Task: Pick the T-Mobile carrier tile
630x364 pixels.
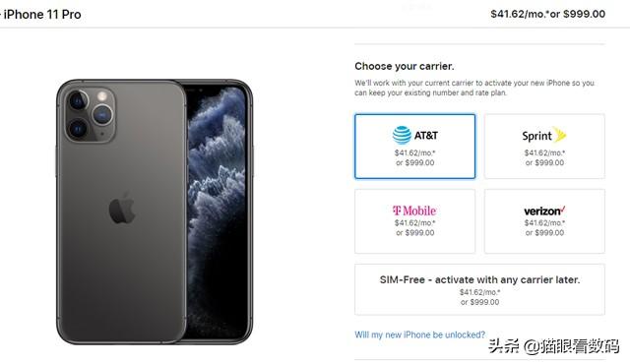Action: click(x=414, y=221)
